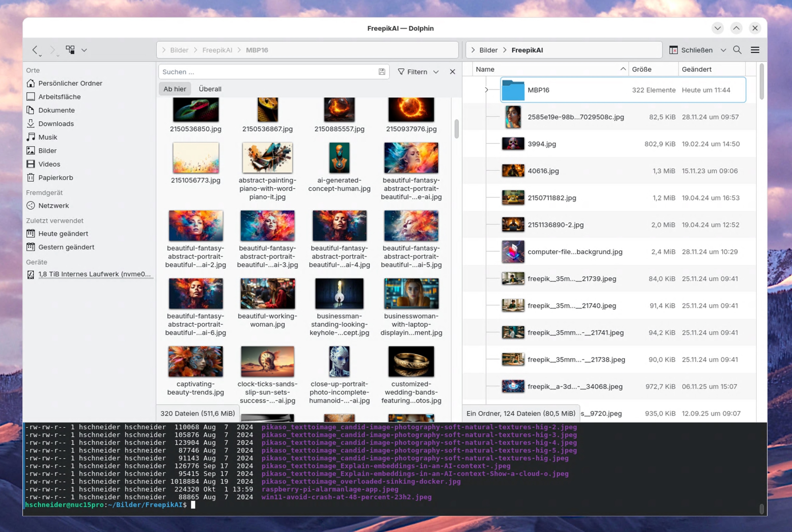Select the Ab hier search scope
The height and width of the screenshot is (532, 792).
click(x=174, y=89)
